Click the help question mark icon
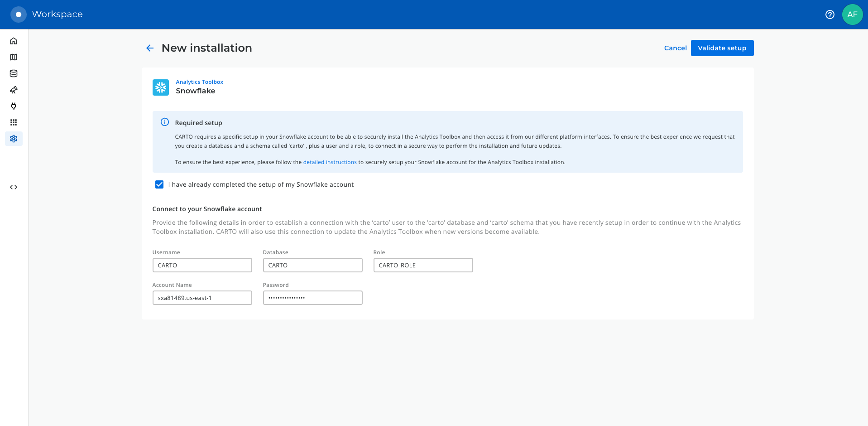 [x=830, y=15]
